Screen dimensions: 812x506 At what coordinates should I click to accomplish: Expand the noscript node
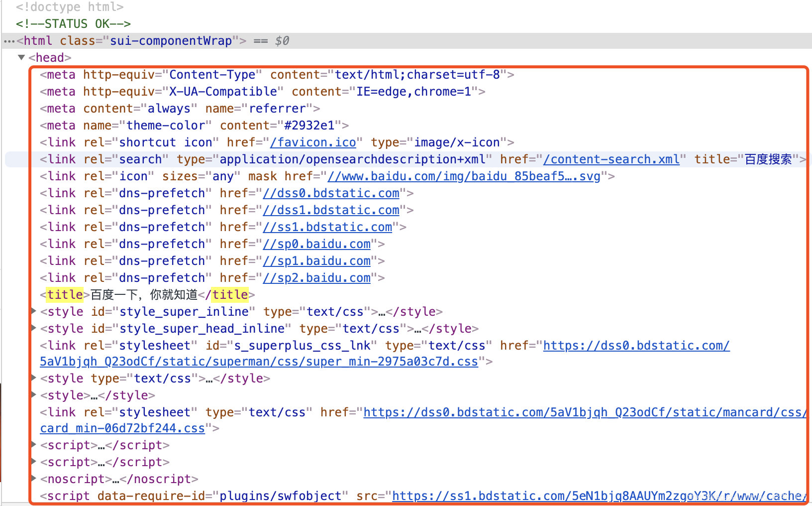pos(34,479)
